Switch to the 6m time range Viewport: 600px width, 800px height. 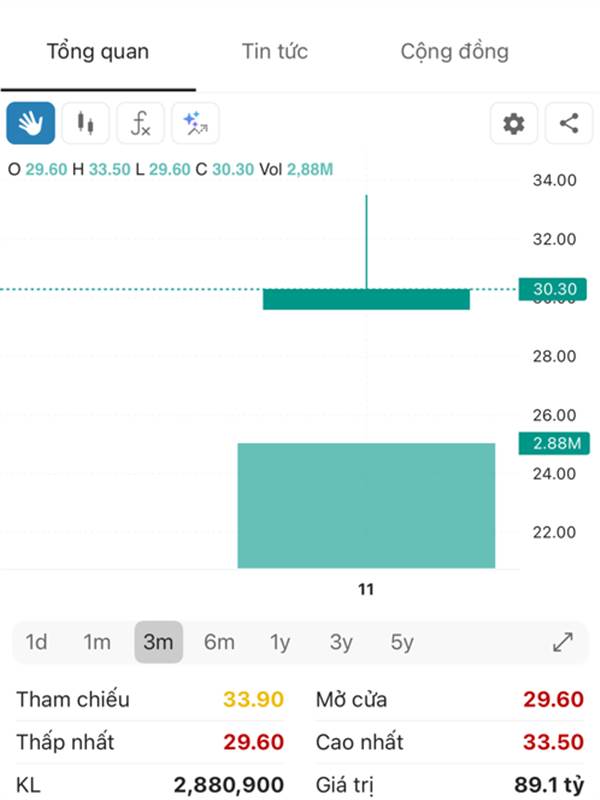tap(219, 642)
